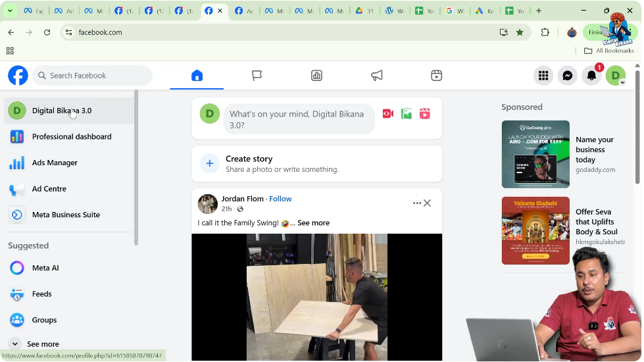Go back in browser history

point(11,32)
